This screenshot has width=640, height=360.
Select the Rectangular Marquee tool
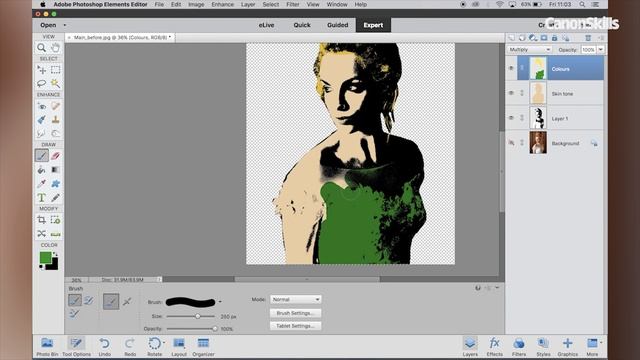(x=56, y=70)
